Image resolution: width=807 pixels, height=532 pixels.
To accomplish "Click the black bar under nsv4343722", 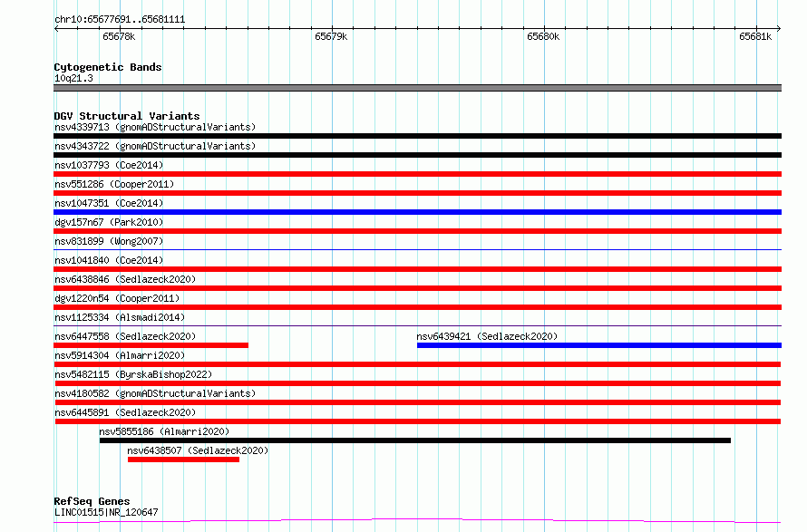I will coord(417,155).
